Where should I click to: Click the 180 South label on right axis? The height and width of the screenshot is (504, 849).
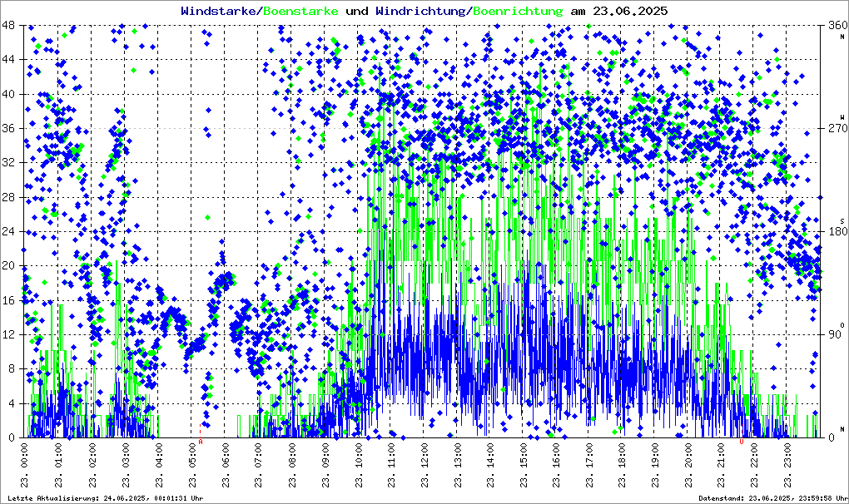click(x=837, y=232)
